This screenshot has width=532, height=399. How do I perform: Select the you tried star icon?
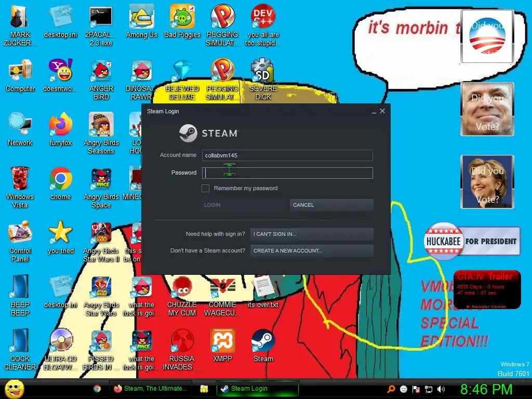60,237
